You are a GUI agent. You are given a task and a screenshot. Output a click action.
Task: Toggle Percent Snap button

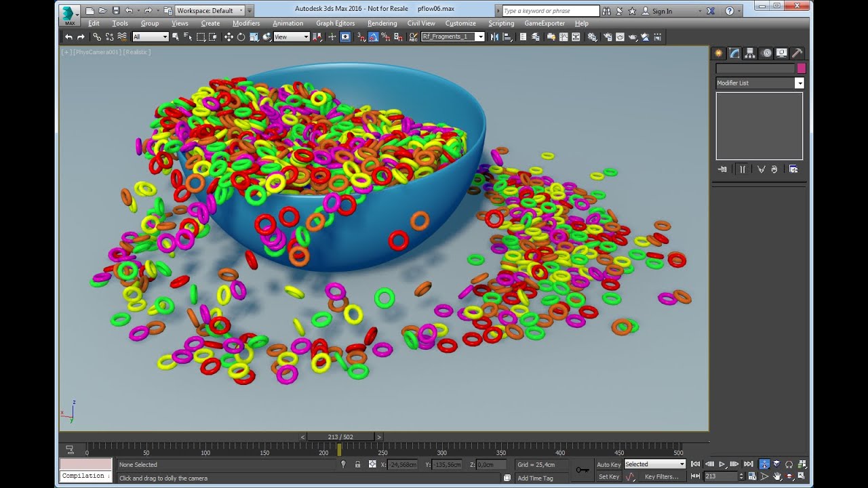(385, 37)
